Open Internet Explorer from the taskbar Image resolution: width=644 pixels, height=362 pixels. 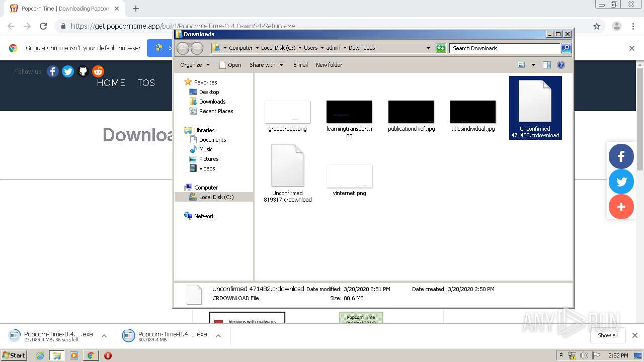[40, 355]
